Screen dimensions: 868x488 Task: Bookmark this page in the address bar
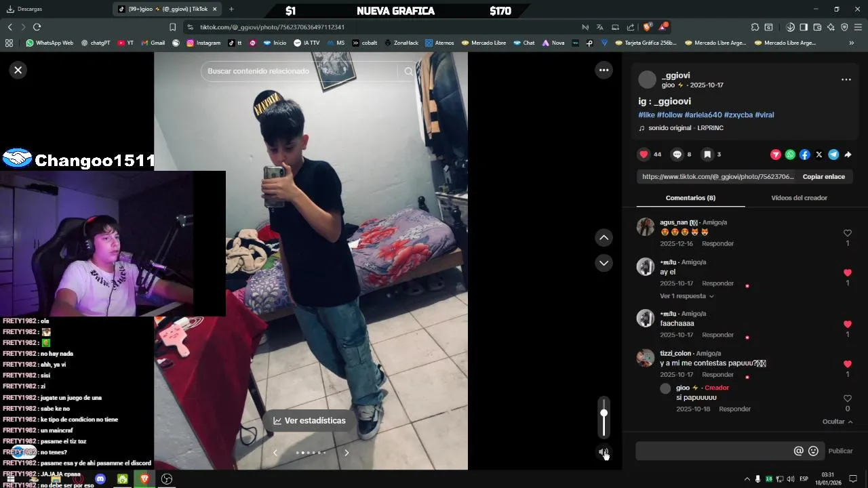point(172,27)
